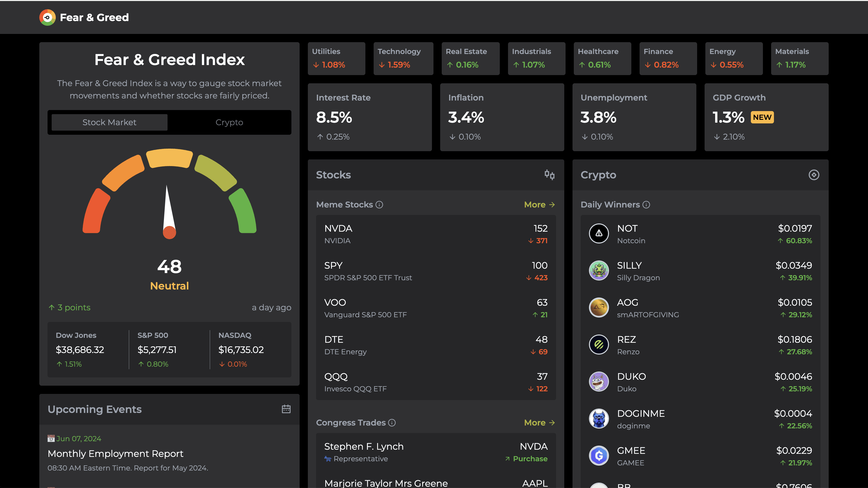Click the Fear & Greed header title
The image size is (868, 488).
point(94,17)
